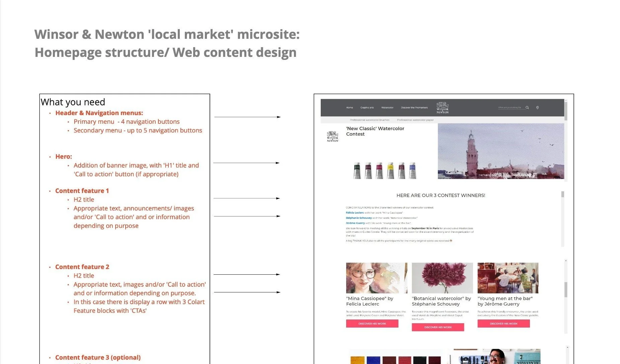Select "Home" in primary navigation
Viewport: 620px width, 364px height.
350,107
